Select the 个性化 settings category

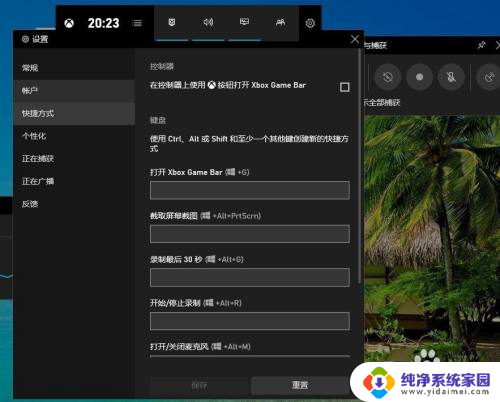(74, 136)
